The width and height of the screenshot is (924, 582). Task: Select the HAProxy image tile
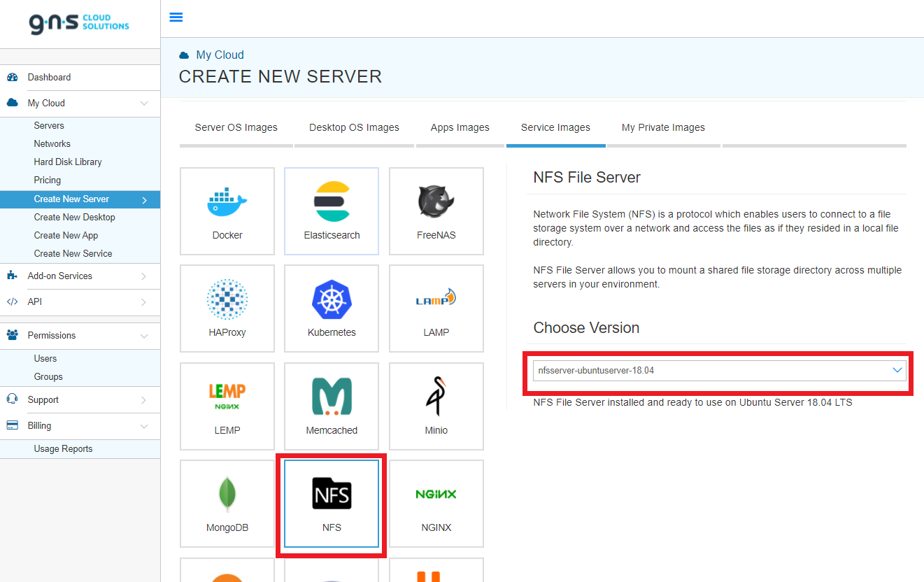(227, 308)
